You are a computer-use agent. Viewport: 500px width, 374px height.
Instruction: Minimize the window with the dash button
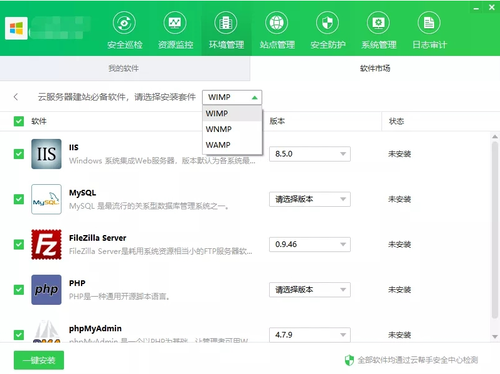pos(476,8)
